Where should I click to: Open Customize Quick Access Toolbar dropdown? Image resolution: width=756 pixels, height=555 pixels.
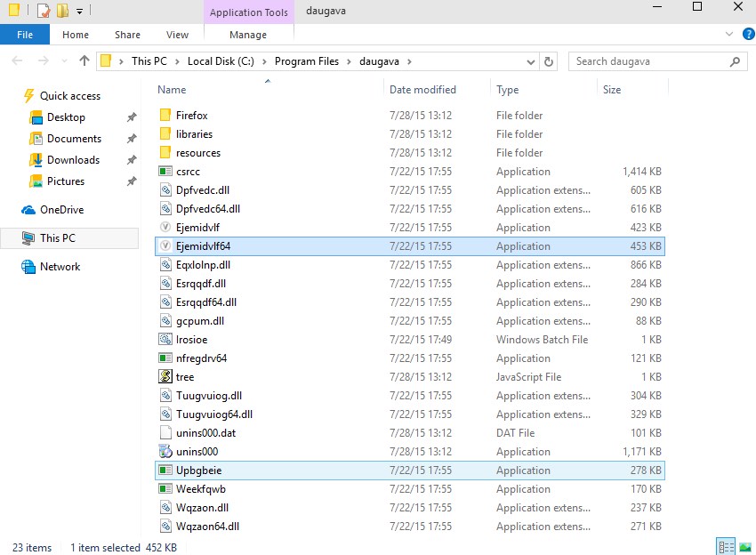point(79,12)
